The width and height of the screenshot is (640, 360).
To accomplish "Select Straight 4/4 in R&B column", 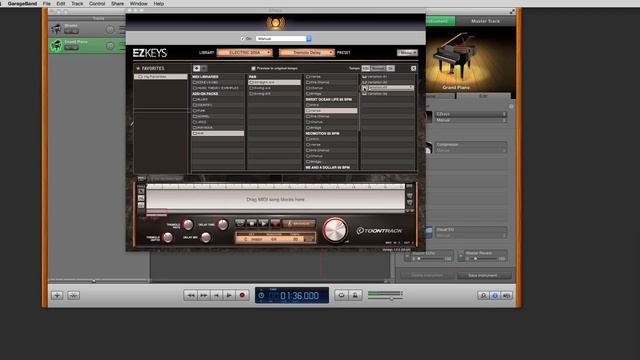I will pos(274,82).
